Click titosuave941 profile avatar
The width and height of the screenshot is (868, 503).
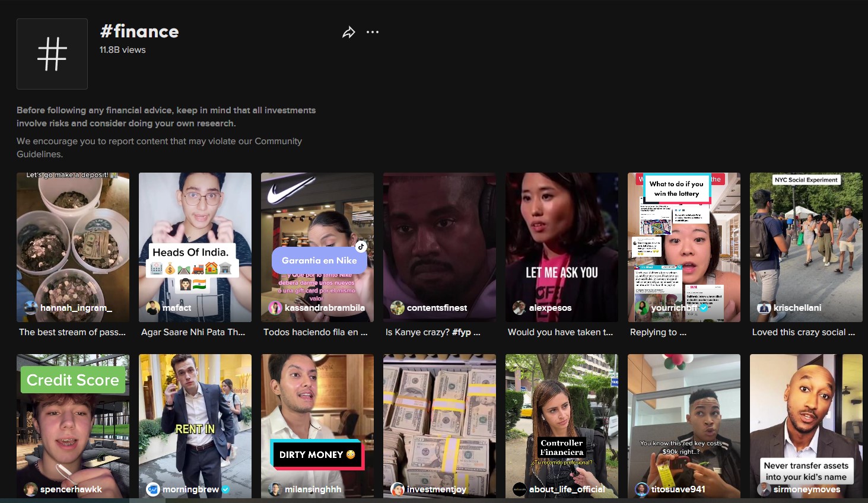tap(642, 489)
